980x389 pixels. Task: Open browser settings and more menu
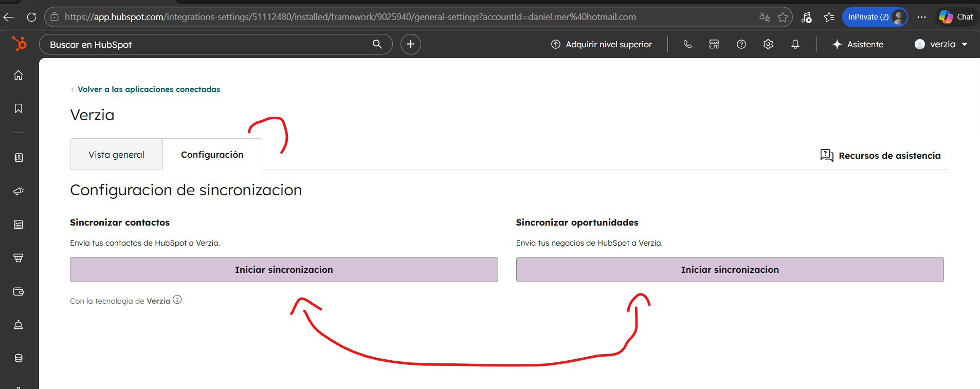[x=921, y=17]
